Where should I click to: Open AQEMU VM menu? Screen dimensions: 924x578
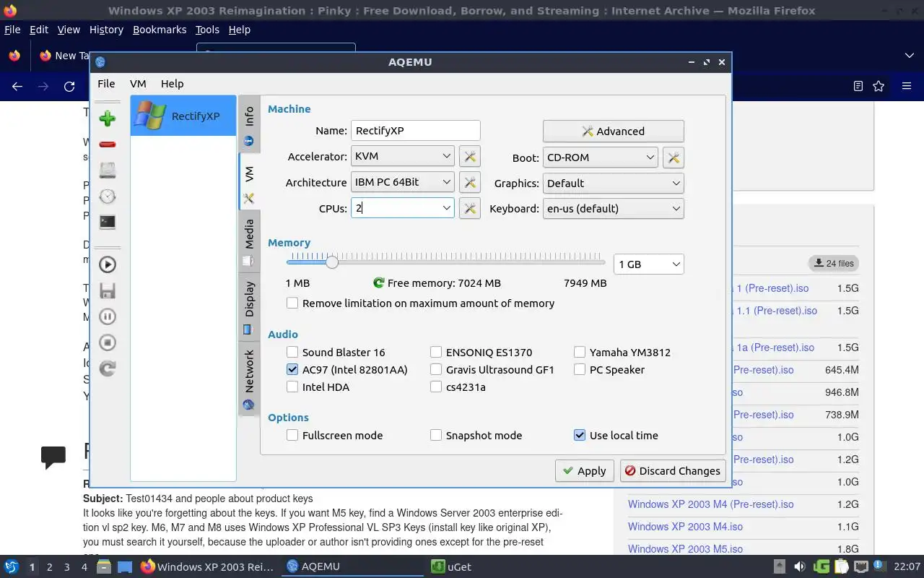138,84
